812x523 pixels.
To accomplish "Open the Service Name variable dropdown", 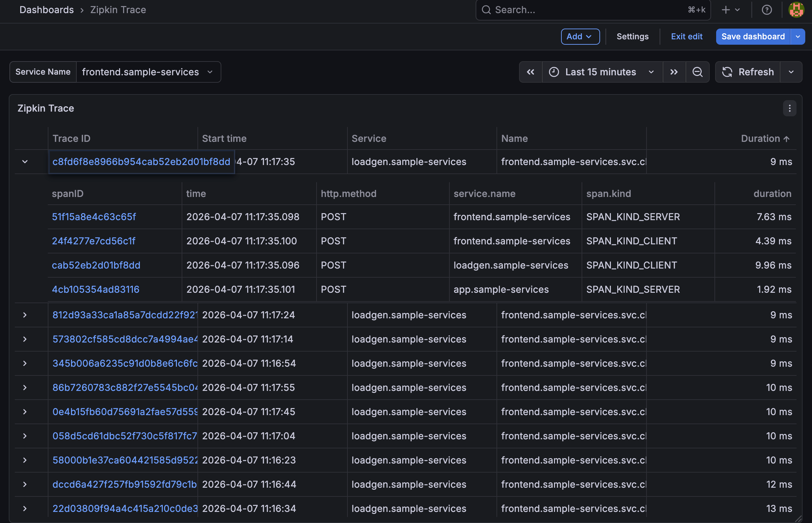I will tap(148, 72).
